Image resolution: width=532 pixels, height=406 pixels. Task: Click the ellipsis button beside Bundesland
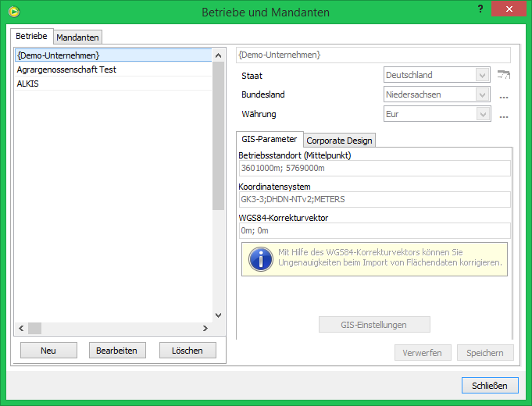(504, 96)
